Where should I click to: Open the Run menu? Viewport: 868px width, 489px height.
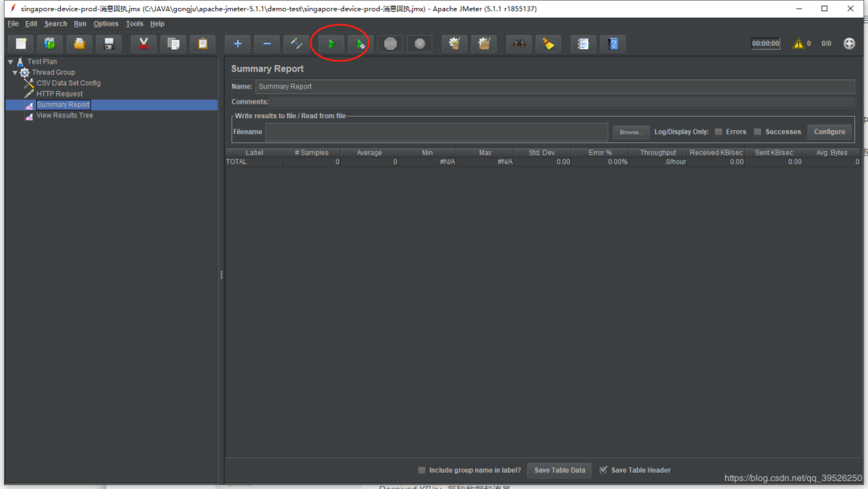80,24
